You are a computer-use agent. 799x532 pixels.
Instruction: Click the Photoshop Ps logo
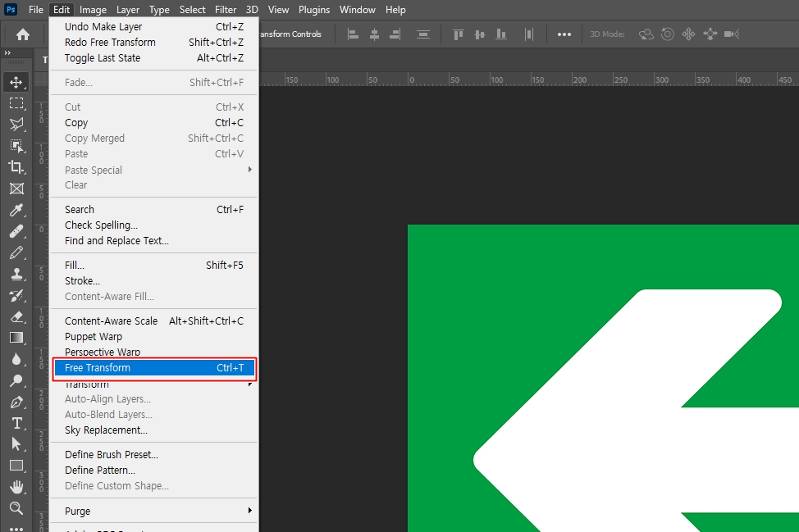point(10,9)
